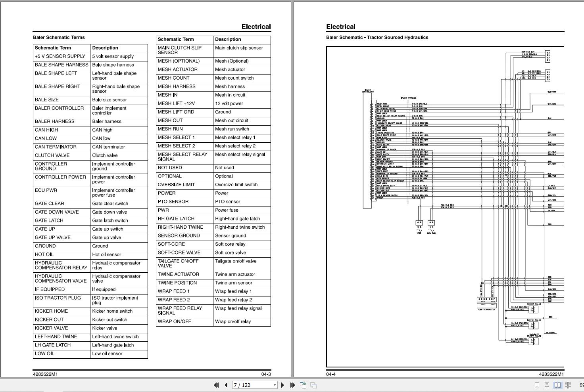Click the 'MESH ACTUATOR' table cell

tap(184, 69)
